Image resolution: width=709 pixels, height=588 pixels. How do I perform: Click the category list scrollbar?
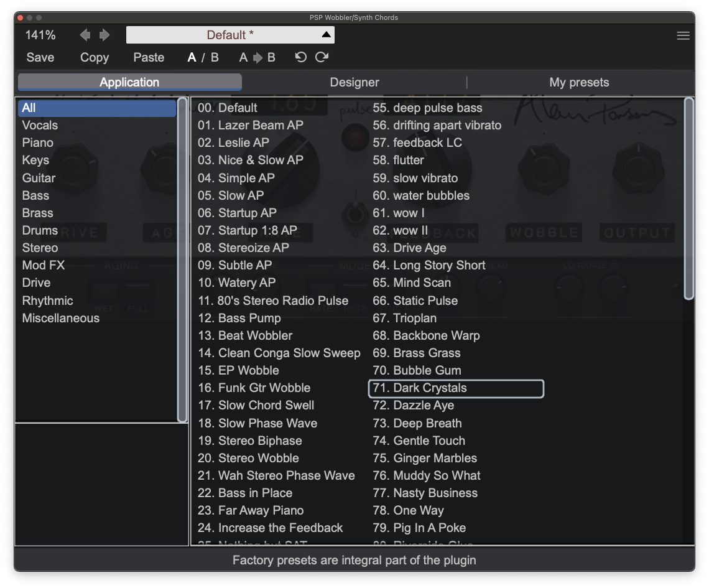(182, 260)
